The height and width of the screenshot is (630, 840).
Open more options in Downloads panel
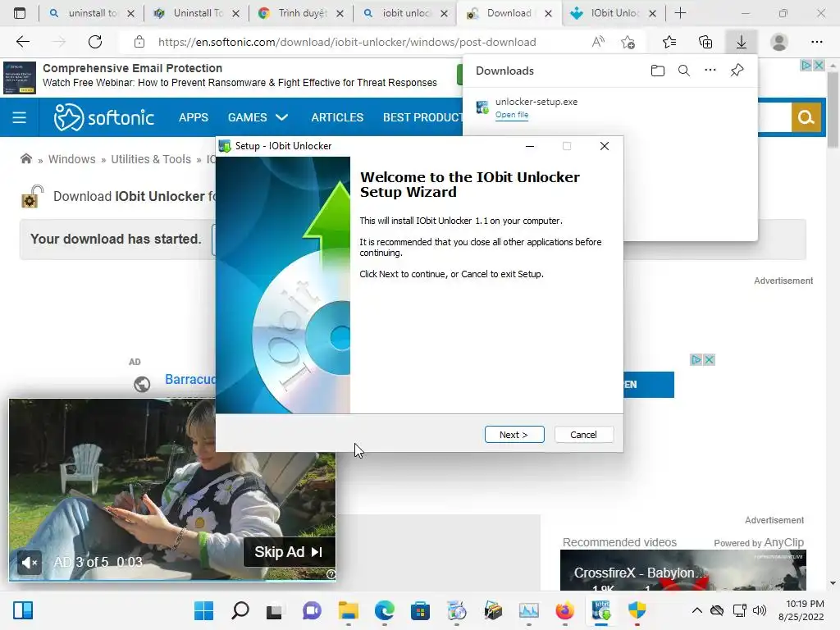[710, 71]
